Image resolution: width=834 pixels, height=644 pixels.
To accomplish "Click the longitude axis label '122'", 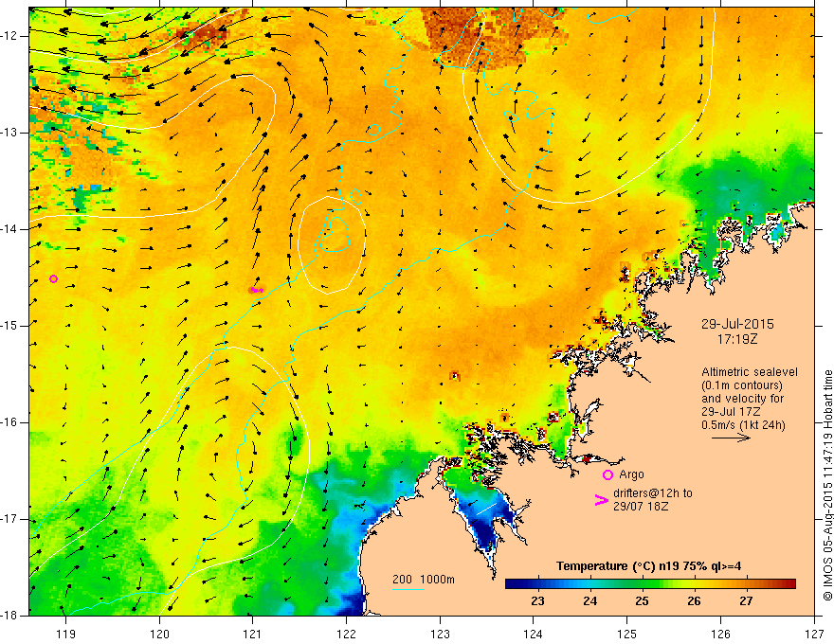I will 346,634.
